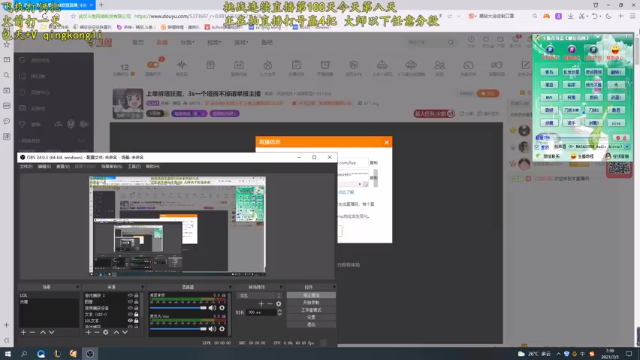Viewport: 640px width, 360px height.
Task: Go to 直播 tab in Douyu navigation
Action: (162, 42)
